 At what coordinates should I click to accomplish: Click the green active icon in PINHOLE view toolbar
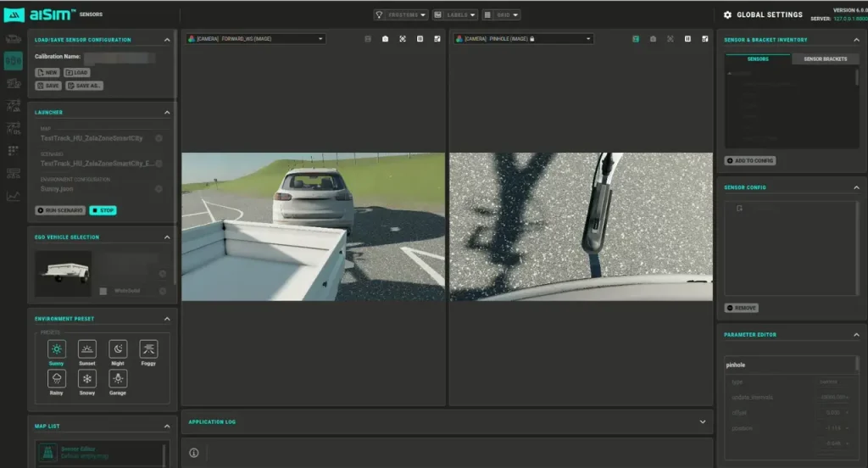[636, 39]
